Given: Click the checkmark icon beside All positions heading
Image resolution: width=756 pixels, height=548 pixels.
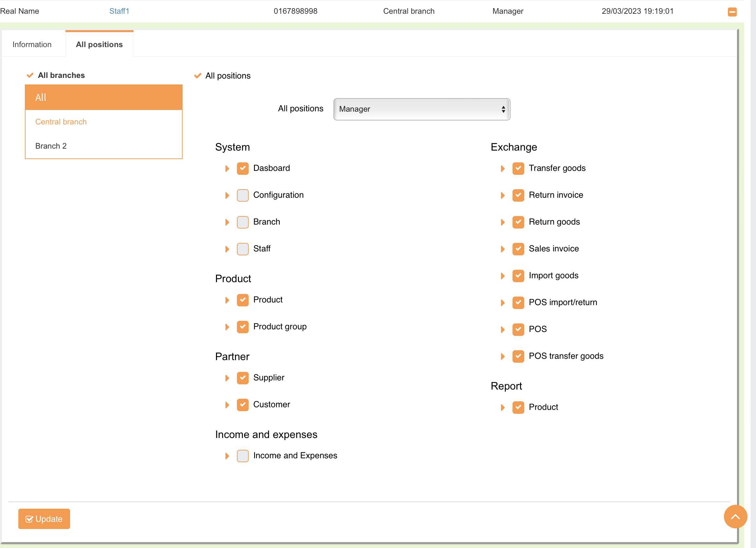Looking at the screenshot, I should tap(198, 76).
